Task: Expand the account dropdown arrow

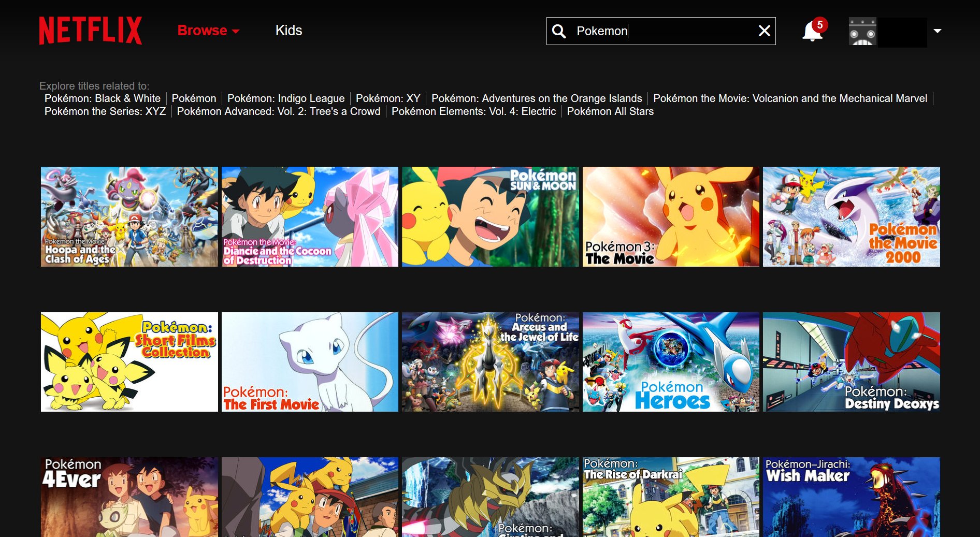Action: click(x=937, y=31)
